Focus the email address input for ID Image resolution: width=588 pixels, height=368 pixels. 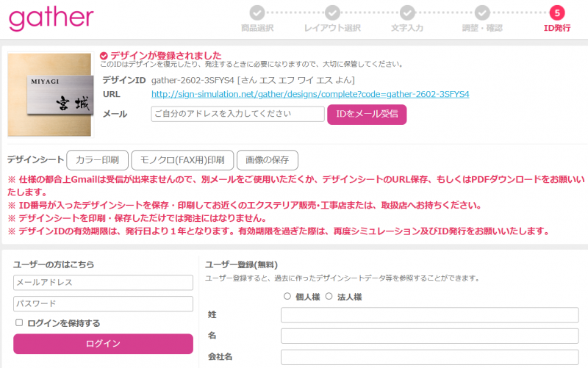(237, 114)
